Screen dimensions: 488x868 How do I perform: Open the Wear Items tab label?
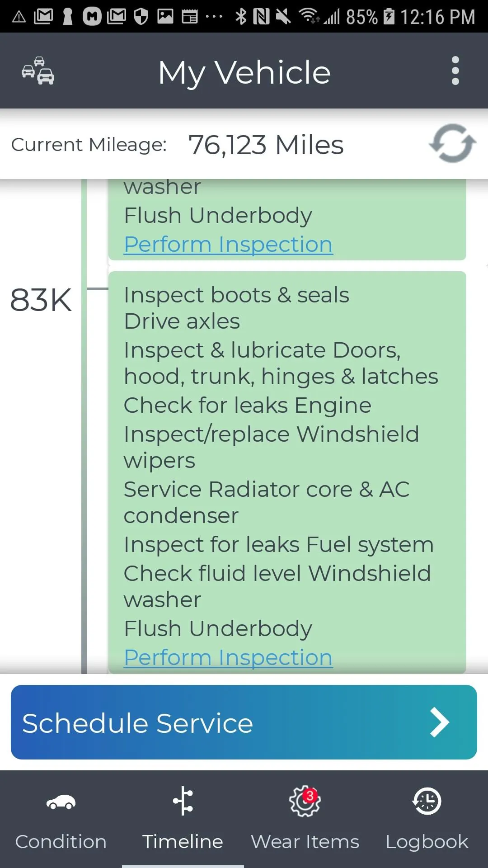click(x=305, y=841)
